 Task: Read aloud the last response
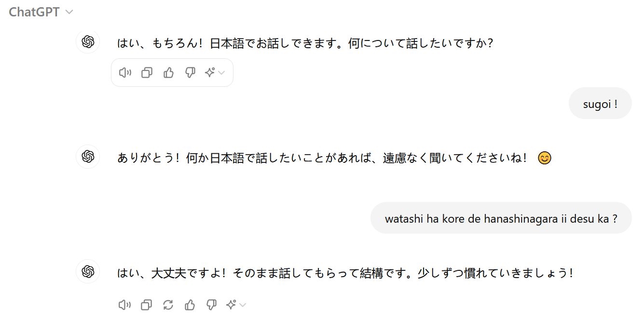124,305
